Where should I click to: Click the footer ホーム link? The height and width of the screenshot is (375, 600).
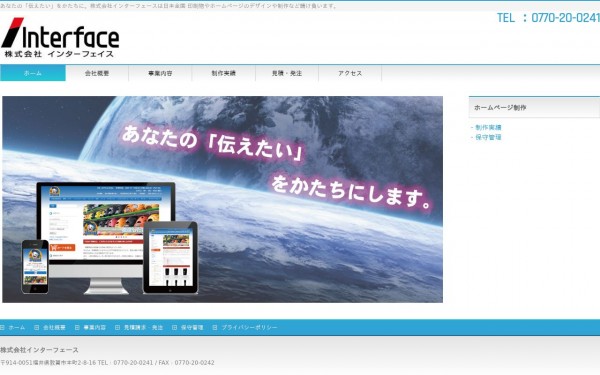(x=17, y=328)
